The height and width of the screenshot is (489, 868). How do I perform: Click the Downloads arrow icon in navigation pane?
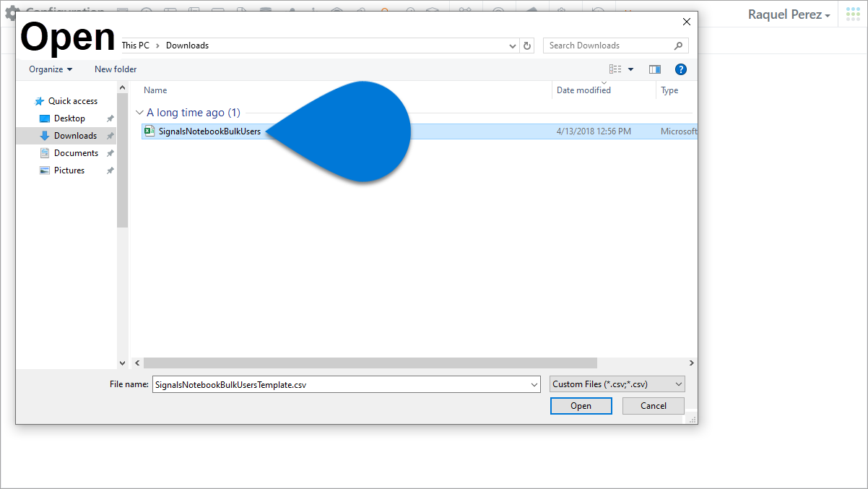[x=45, y=136]
